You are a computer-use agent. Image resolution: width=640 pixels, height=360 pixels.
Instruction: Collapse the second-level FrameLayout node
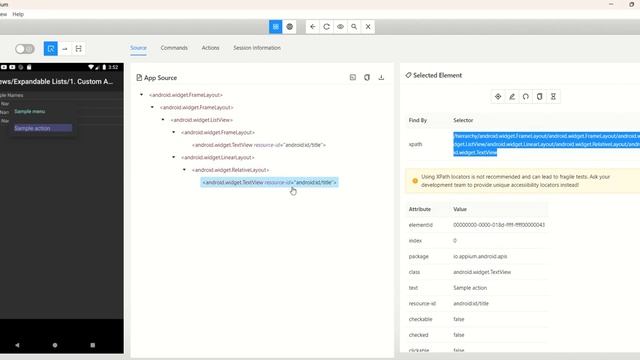tap(152, 107)
